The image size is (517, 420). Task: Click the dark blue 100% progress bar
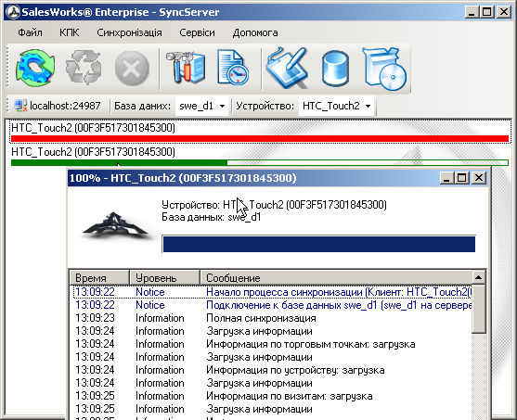(319, 244)
